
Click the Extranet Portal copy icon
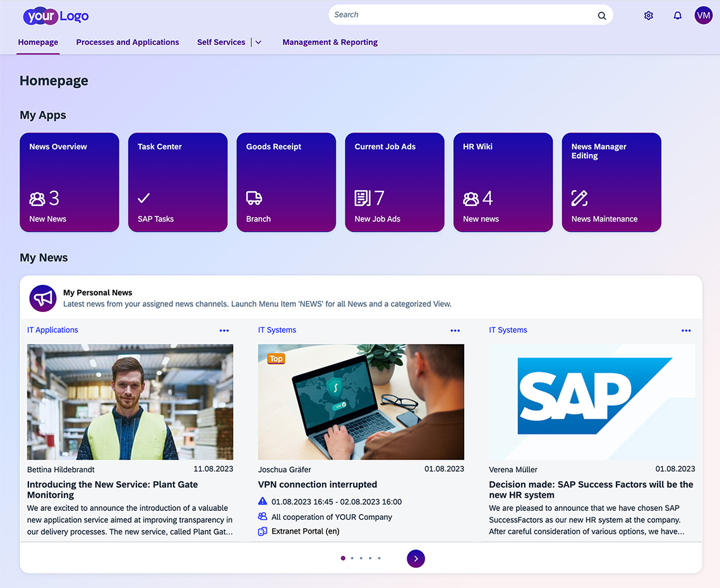pyautogui.click(x=262, y=532)
